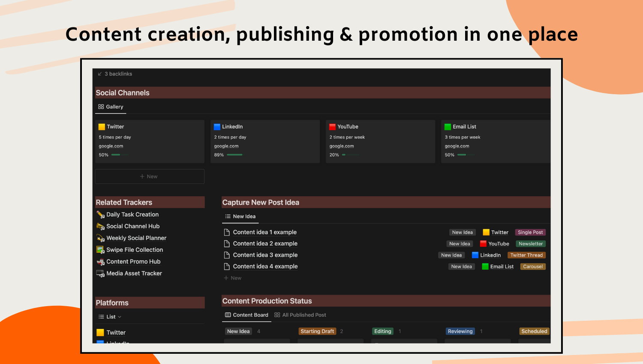Click the red YouTube card icon
643x364 pixels.
click(332, 127)
